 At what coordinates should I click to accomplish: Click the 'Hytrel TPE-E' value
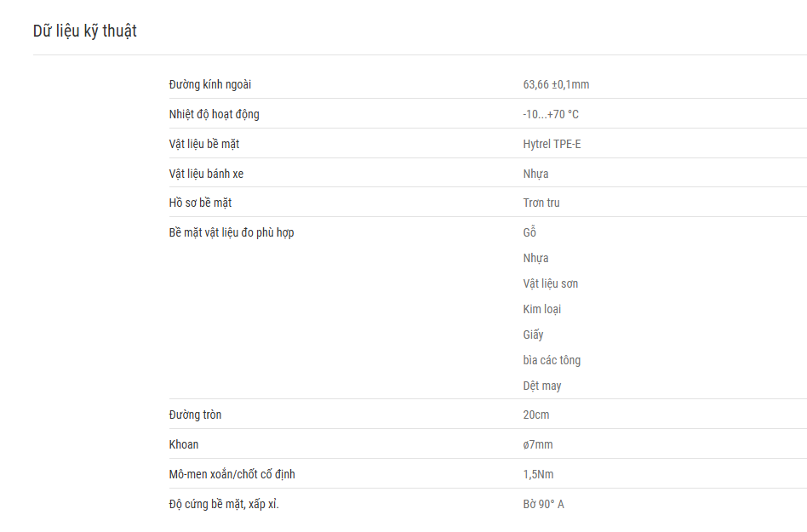pos(552,144)
